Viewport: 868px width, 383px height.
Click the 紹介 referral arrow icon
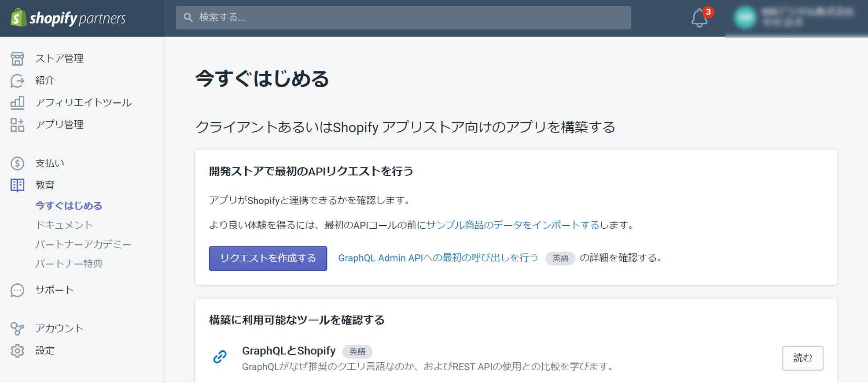pyautogui.click(x=17, y=81)
